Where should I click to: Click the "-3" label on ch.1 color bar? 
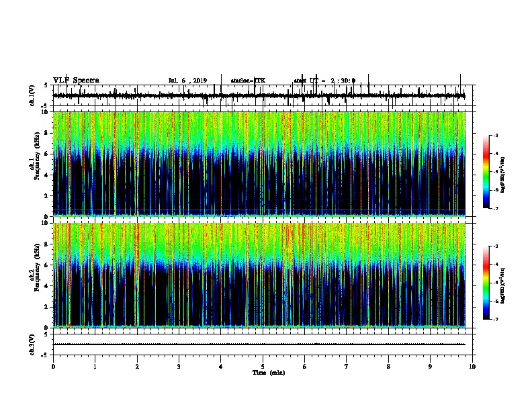click(495, 136)
